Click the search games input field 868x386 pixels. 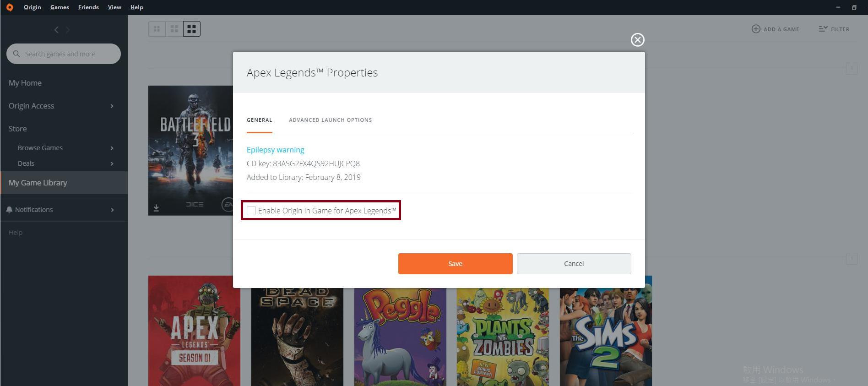pyautogui.click(x=64, y=54)
